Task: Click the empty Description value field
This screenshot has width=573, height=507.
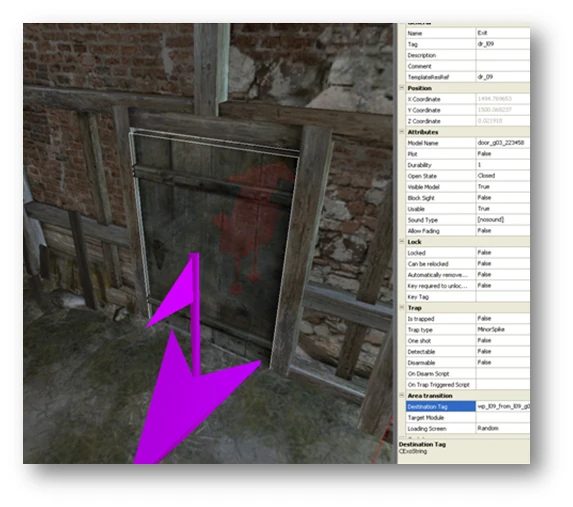Action: coord(503,55)
